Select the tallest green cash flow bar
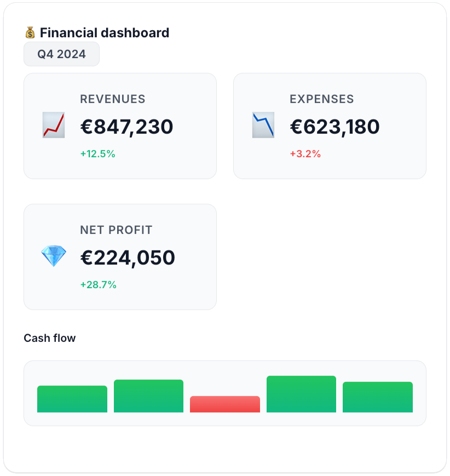Image resolution: width=450 pixels, height=476 pixels. click(x=301, y=394)
